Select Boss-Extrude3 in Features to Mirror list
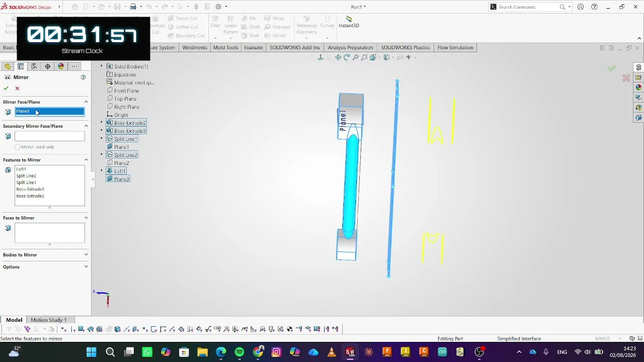This screenshot has width=644, height=362. coord(30,189)
